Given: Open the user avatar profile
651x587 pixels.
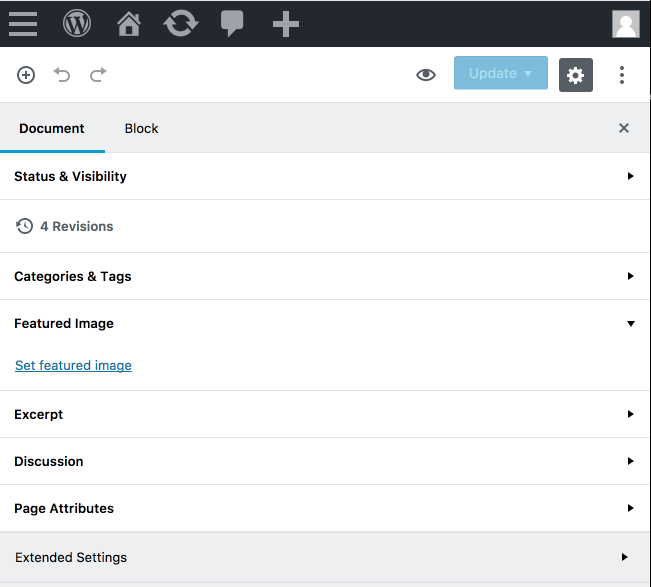Looking at the screenshot, I should click(626, 24).
